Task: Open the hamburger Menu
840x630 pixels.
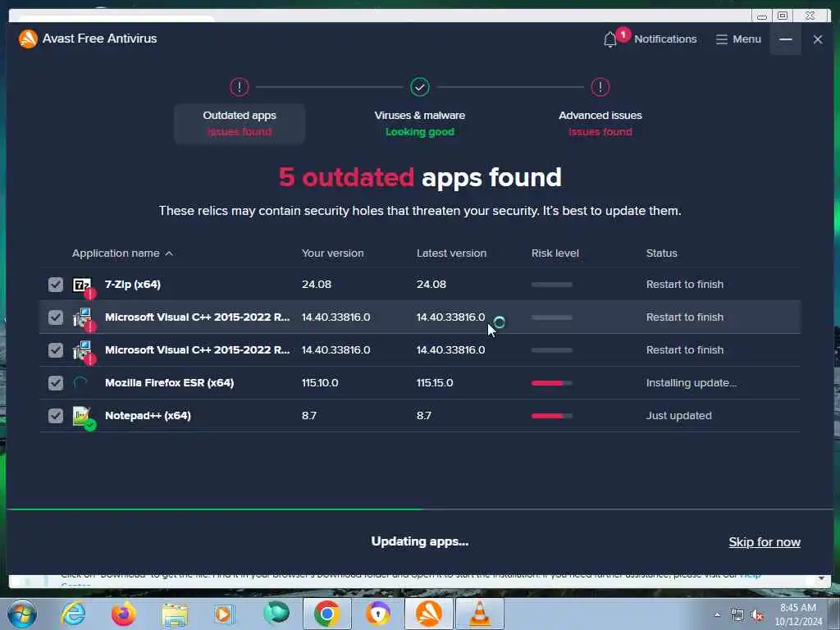Action: tap(738, 39)
